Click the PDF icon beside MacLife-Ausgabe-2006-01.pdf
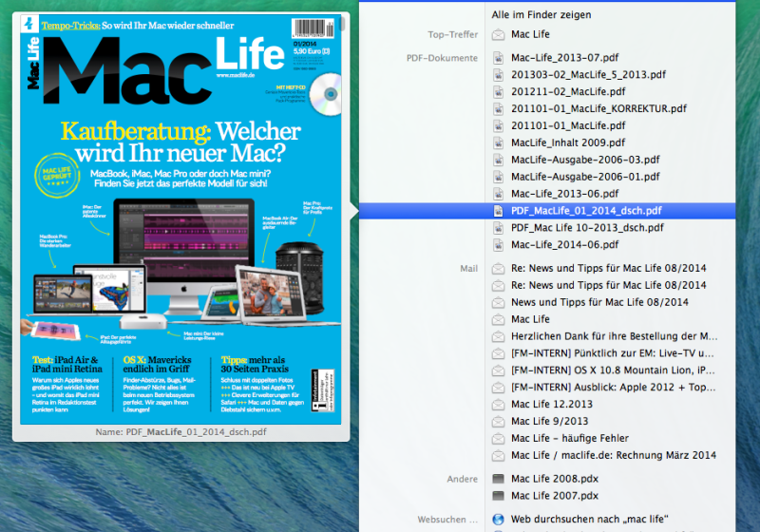The image size is (760, 532). (498, 177)
